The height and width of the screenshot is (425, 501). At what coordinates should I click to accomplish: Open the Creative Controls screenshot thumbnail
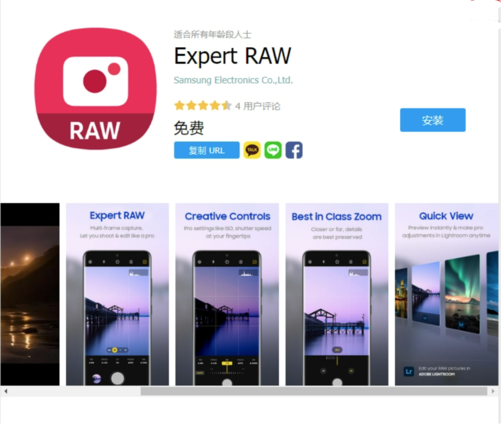[227, 294]
